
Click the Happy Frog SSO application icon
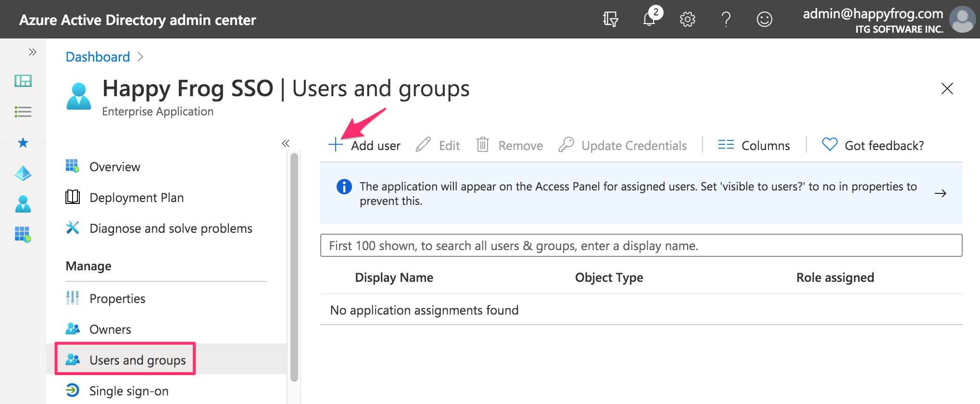coord(78,96)
